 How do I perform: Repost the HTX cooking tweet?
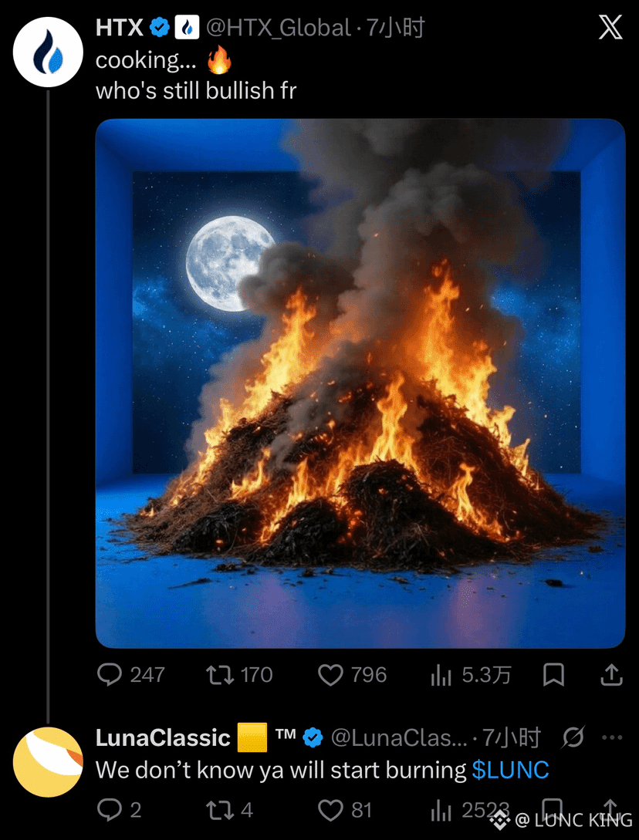click(x=239, y=674)
